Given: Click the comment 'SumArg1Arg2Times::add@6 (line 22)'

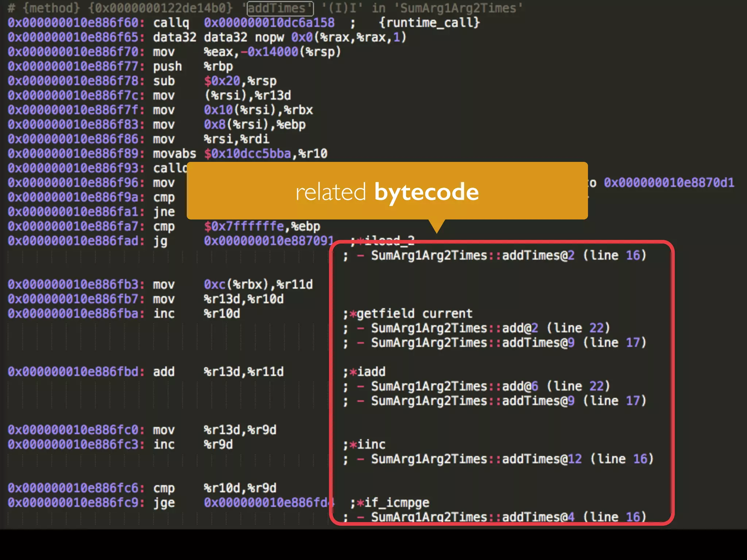Looking at the screenshot, I should point(490,386).
